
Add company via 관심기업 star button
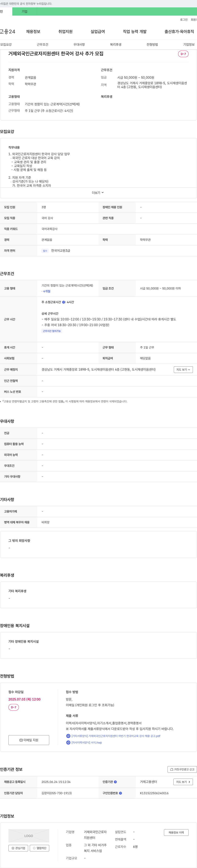pyautogui.click(x=18, y=848)
